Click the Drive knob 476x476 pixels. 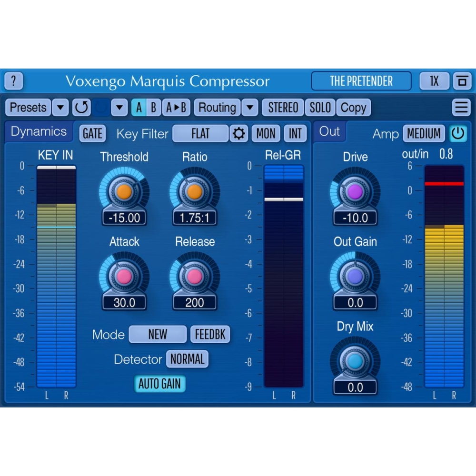355,192
